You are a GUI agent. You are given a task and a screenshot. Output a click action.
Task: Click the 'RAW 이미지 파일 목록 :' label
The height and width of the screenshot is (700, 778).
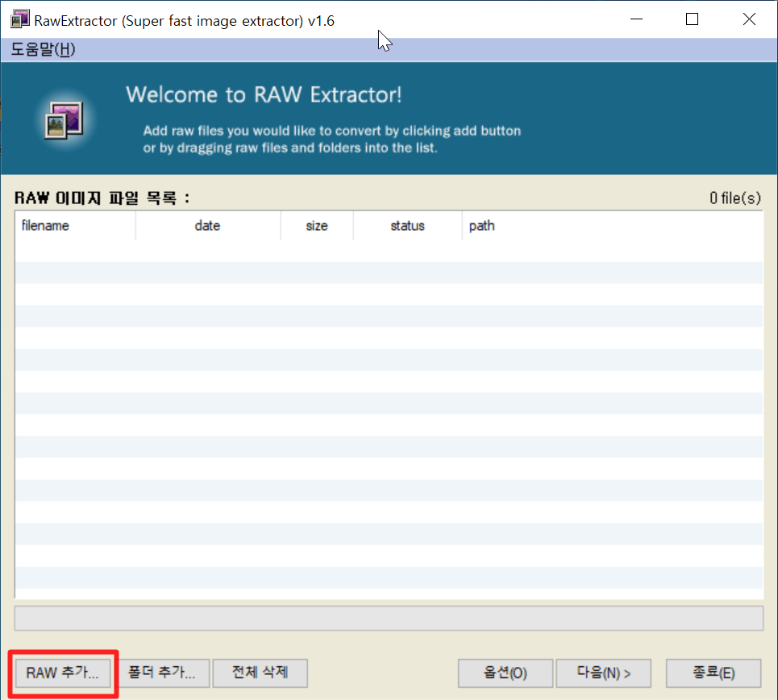[102, 198]
